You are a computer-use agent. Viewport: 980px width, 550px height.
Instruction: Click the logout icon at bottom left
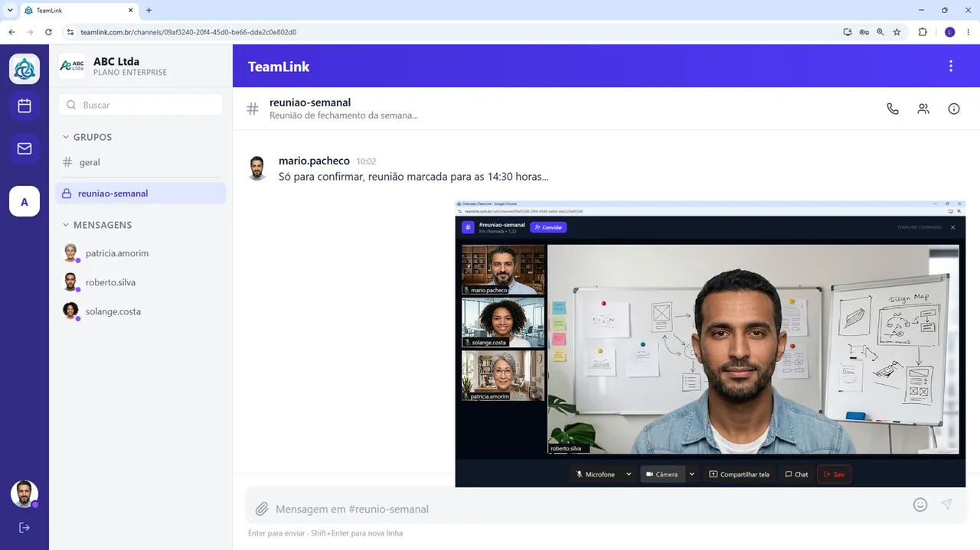click(24, 528)
